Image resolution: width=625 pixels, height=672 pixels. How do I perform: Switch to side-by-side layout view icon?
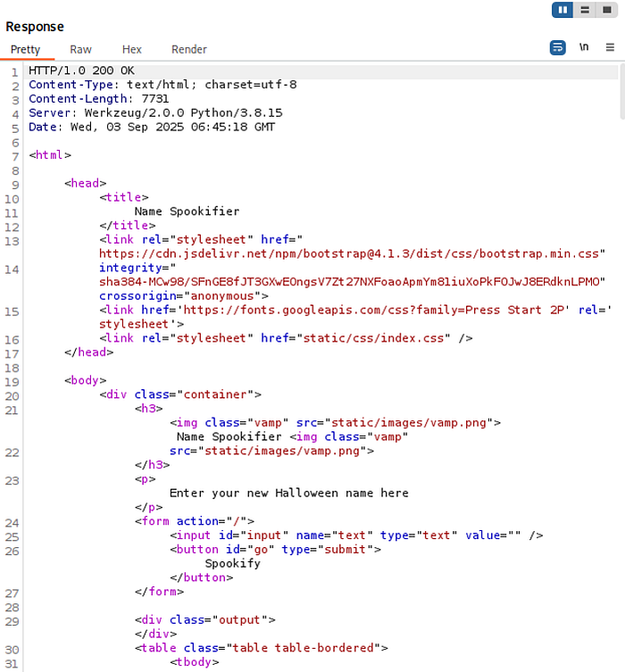click(562, 10)
